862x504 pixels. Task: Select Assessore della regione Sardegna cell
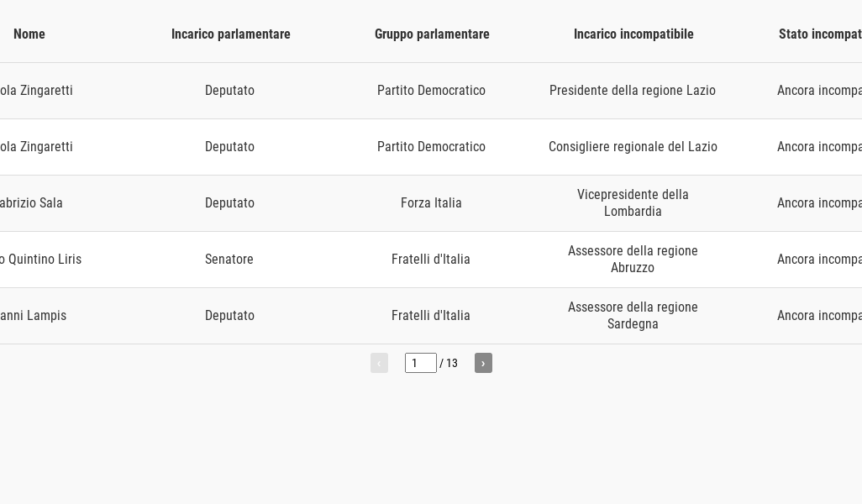coord(633,316)
